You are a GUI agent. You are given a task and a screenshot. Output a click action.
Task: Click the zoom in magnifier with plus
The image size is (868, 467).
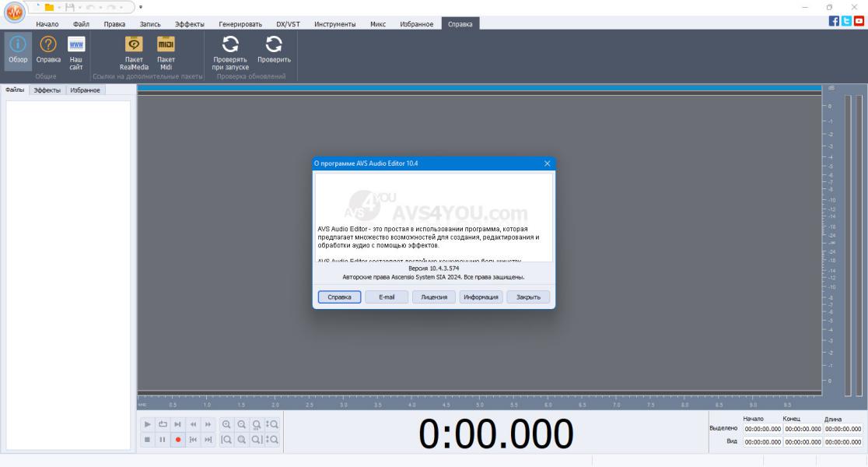[x=226, y=424]
